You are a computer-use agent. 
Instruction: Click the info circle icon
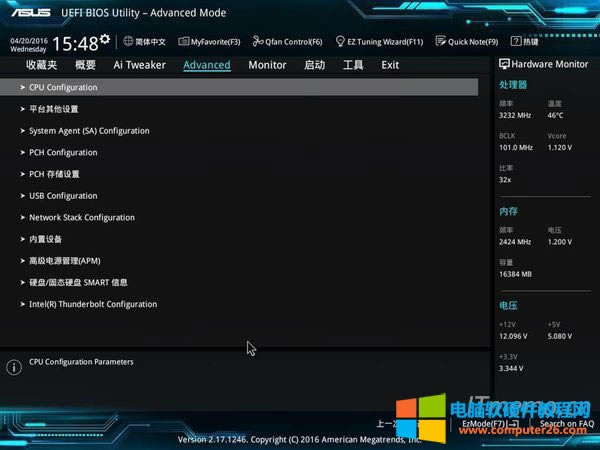coord(14,367)
